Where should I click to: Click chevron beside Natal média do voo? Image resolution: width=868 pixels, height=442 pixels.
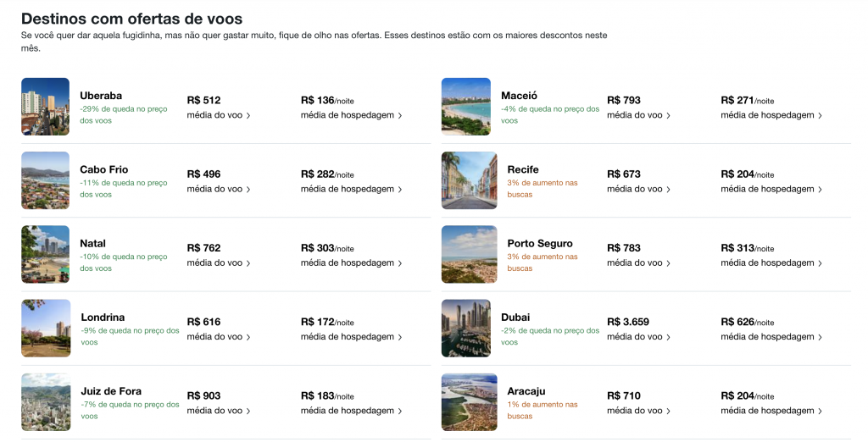[248, 263]
